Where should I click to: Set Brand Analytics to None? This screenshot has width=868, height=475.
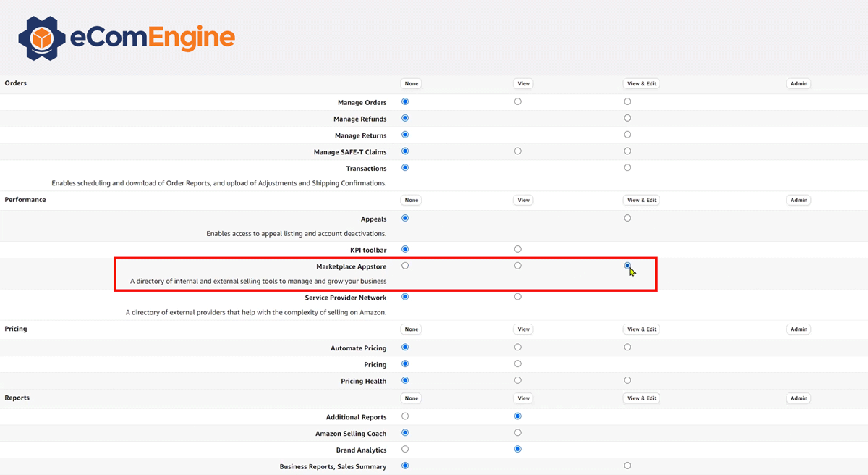click(405, 450)
